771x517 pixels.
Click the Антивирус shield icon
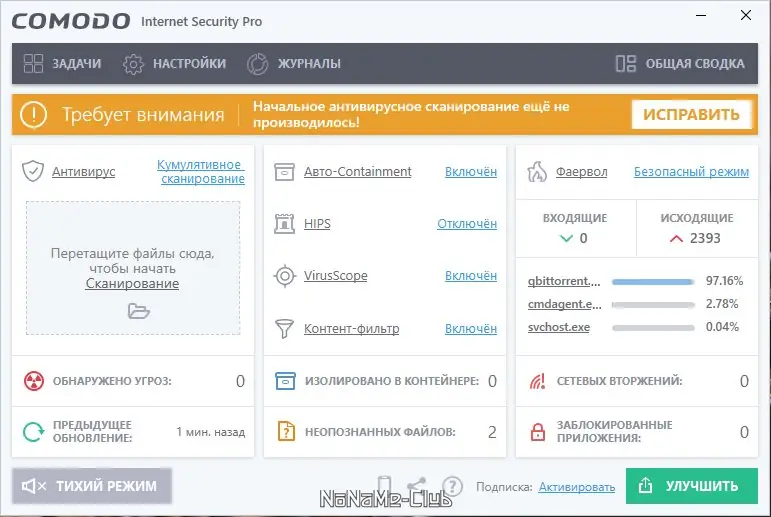33,171
